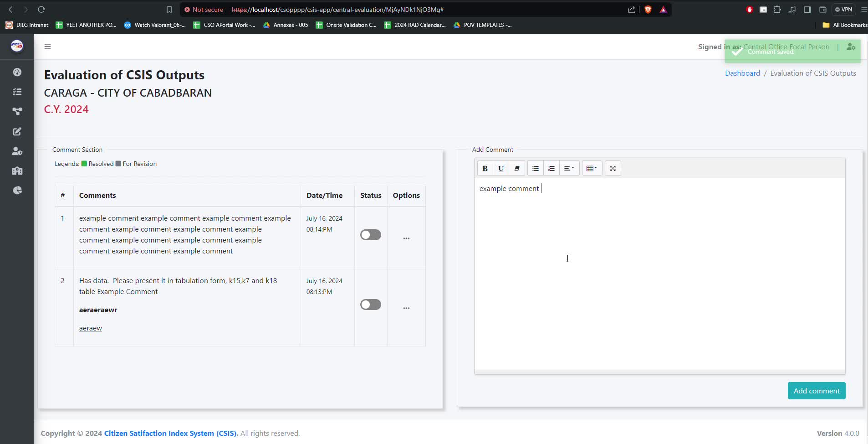
Task: Click inside the comment text area
Action: [x=659, y=274]
